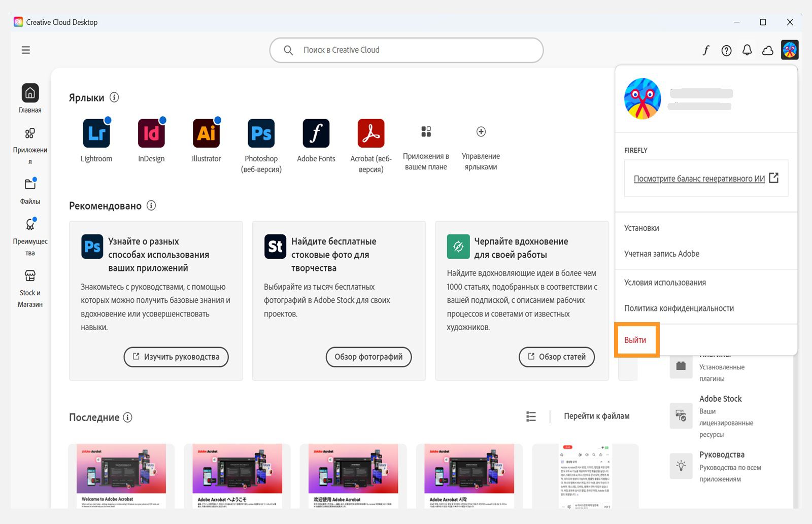Click the Руководства heading text

[722, 455]
